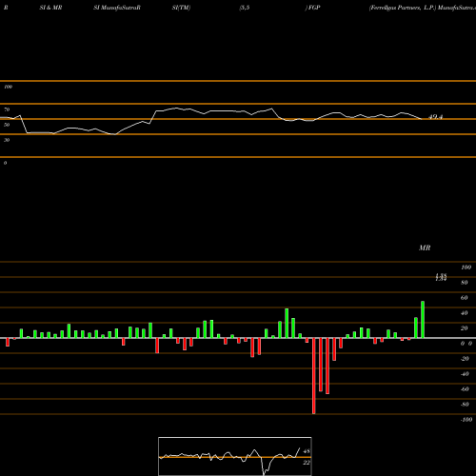The height and width of the screenshot is (476, 476).
Task: Click the -20 label on MR axis
Action: pyautogui.click(x=465, y=359)
